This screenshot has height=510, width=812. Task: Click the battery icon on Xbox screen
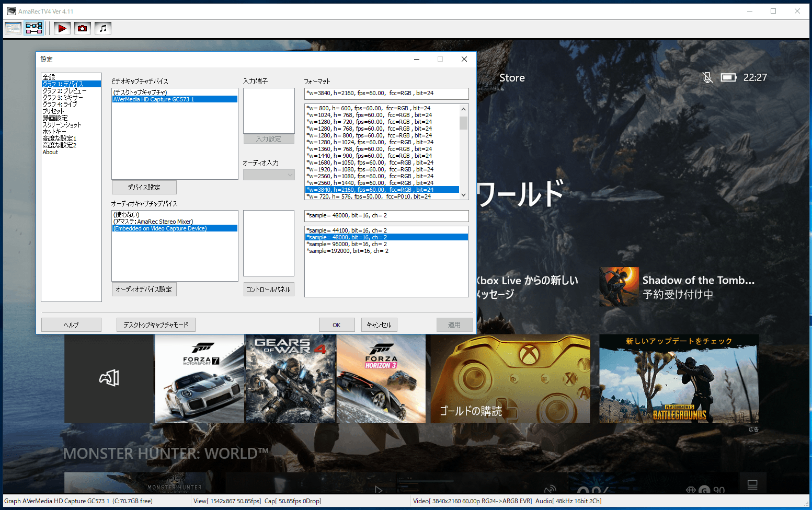tap(728, 77)
